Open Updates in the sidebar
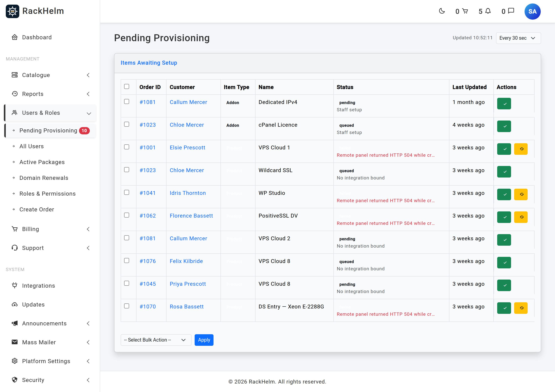Screen dimensions: 555x392 click(x=50, y=305)
